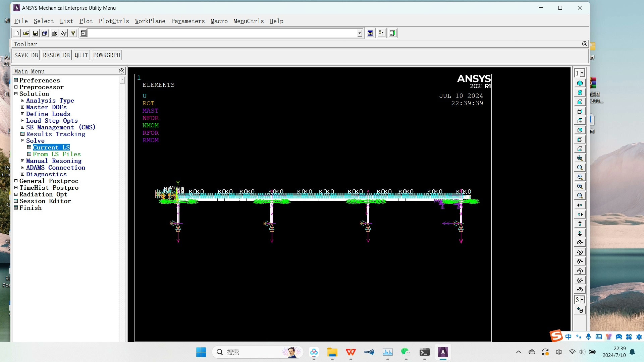Collapse the Toolbar panel
The image size is (644, 362).
click(x=585, y=44)
